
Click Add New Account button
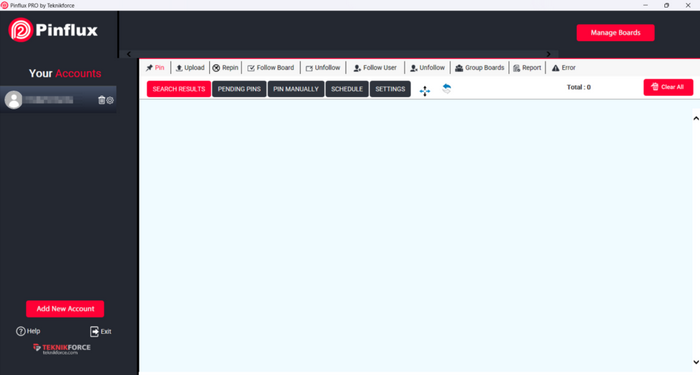pos(65,308)
